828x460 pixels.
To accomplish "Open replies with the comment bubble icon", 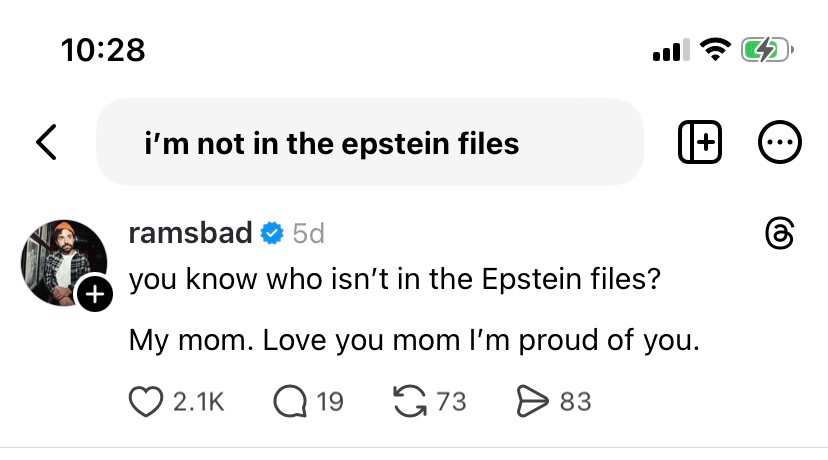I will coord(290,401).
